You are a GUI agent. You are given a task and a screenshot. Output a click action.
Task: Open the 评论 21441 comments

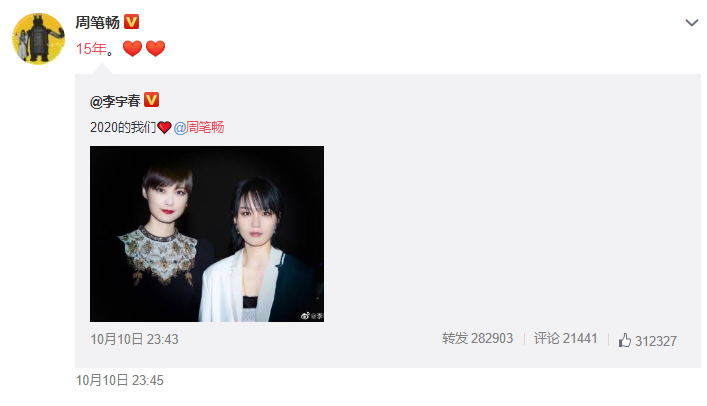point(565,339)
